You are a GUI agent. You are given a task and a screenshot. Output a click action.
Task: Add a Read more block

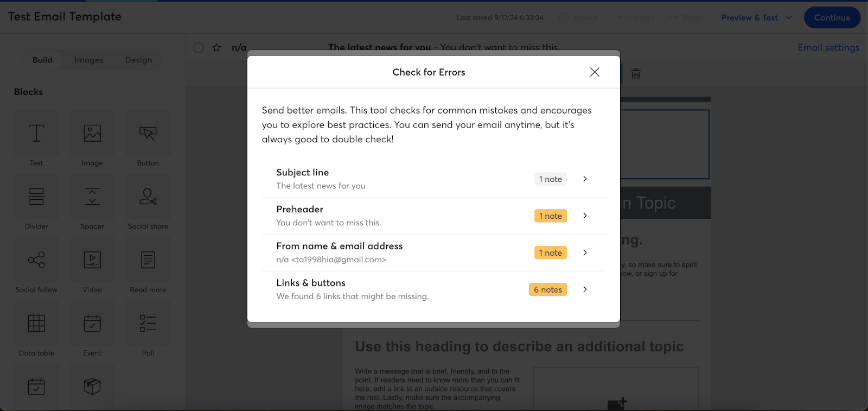(148, 260)
